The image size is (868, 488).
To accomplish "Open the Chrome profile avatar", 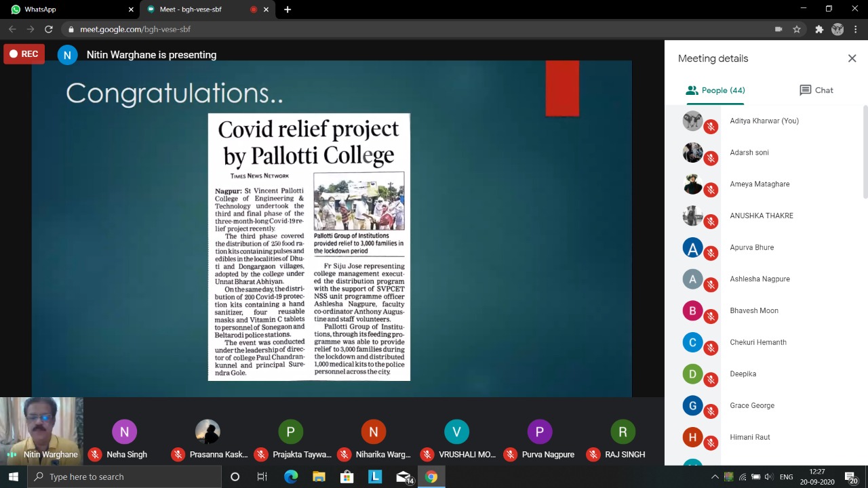I will (x=837, y=29).
